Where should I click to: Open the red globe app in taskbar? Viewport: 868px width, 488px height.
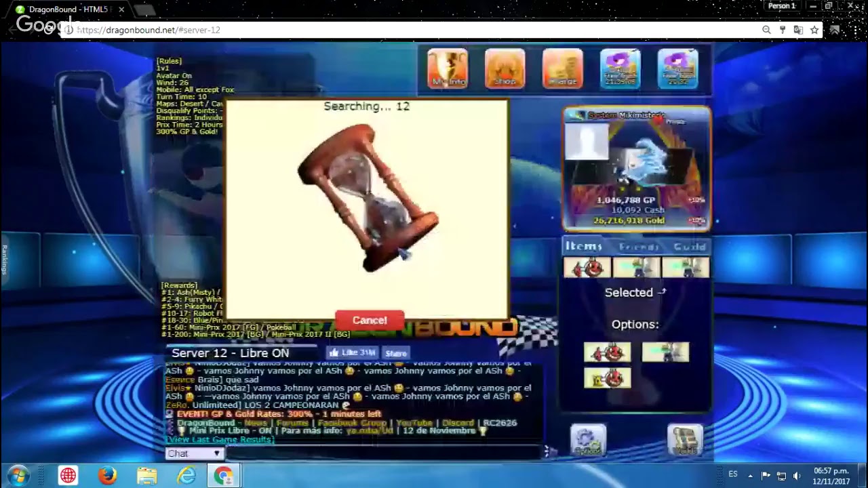point(68,476)
